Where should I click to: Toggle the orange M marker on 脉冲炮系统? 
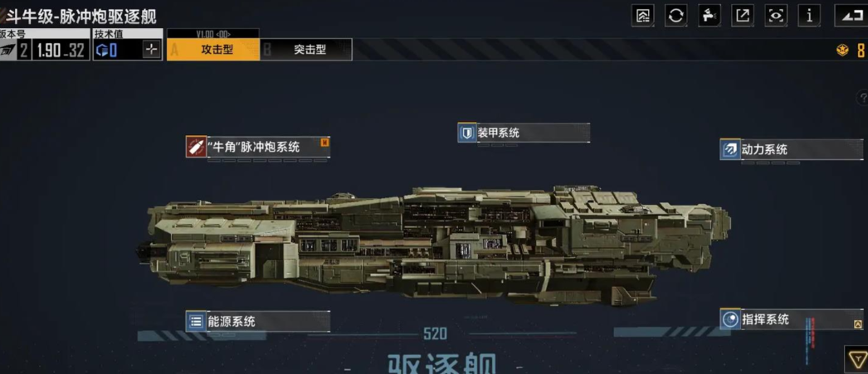click(x=325, y=142)
